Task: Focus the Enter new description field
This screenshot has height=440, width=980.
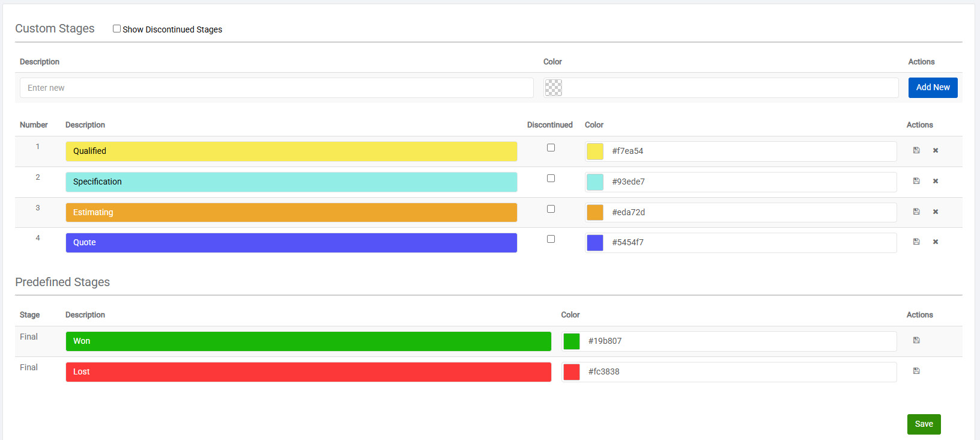Action: (276, 88)
